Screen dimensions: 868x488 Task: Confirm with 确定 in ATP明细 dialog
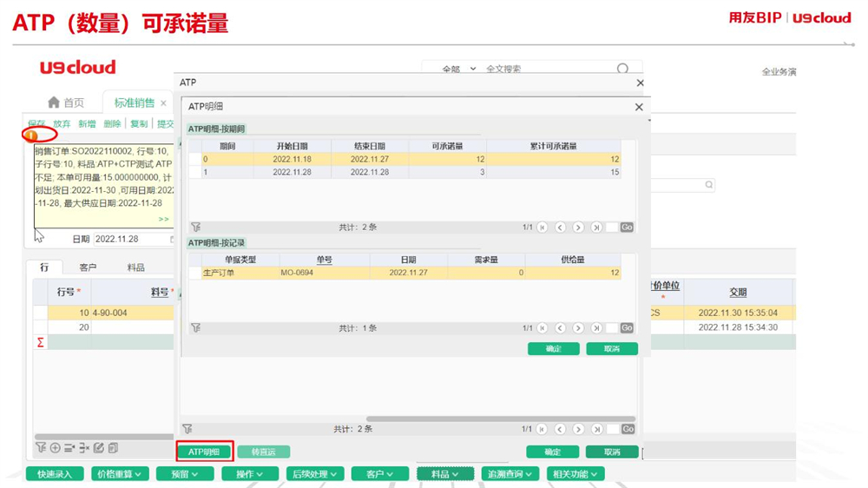pyautogui.click(x=554, y=348)
